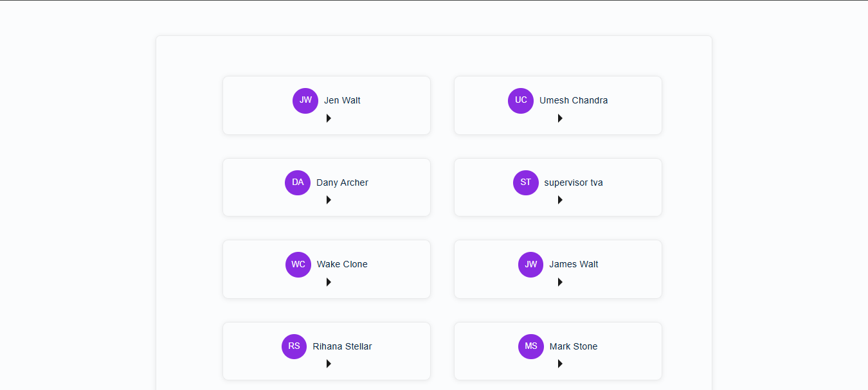Viewport: 868px width, 390px height.
Task: Select the WC avatar of Wake Clone
Action: 298,264
